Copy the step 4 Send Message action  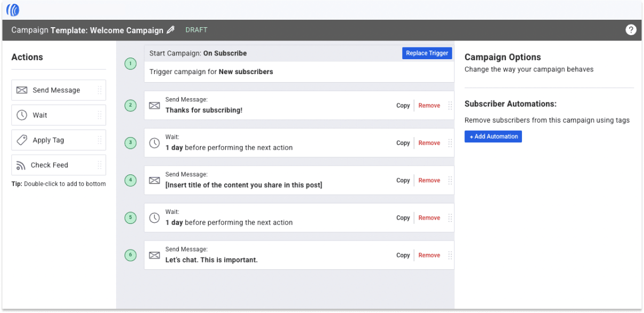click(403, 180)
